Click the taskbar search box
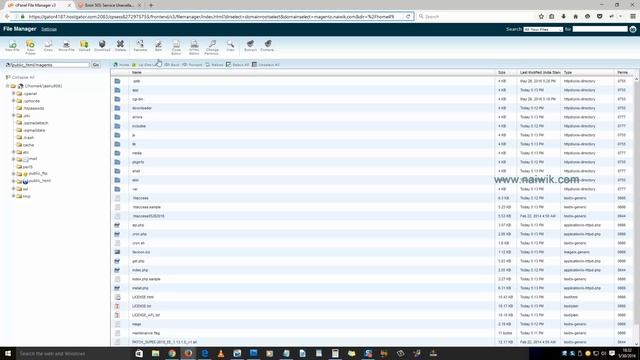 coord(73,353)
